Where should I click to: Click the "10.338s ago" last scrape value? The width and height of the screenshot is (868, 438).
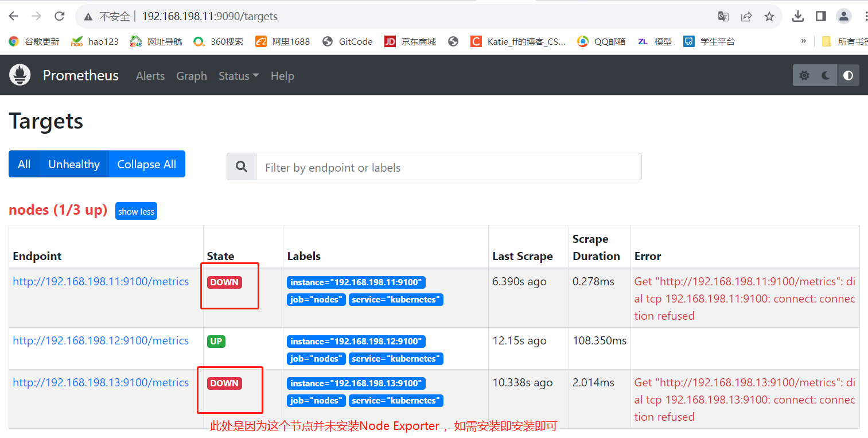[x=523, y=382]
